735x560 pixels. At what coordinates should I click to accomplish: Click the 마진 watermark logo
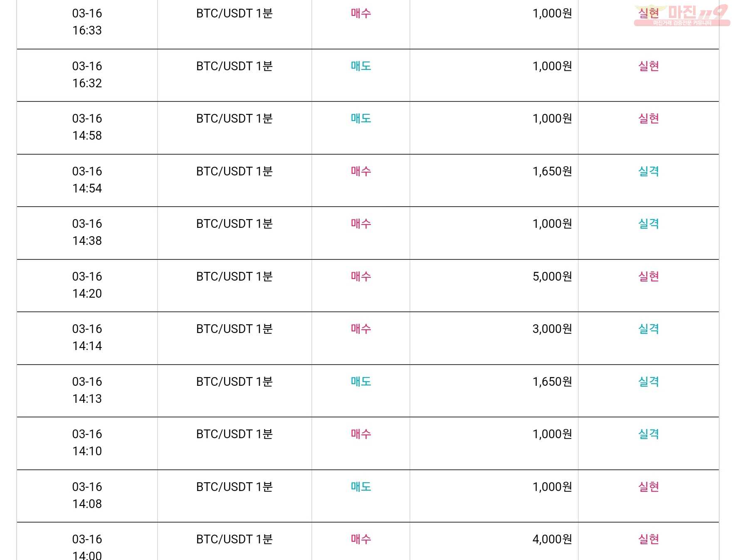(x=682, y=15)
